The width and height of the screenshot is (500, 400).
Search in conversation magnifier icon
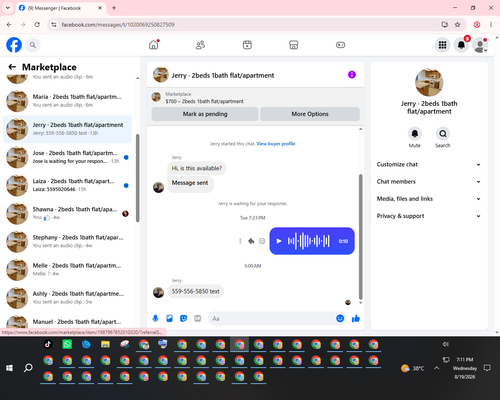[x=443, y=134]
